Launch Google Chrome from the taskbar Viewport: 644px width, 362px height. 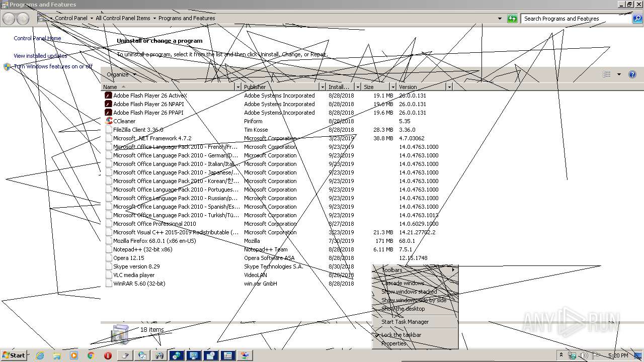click(91, 355)
